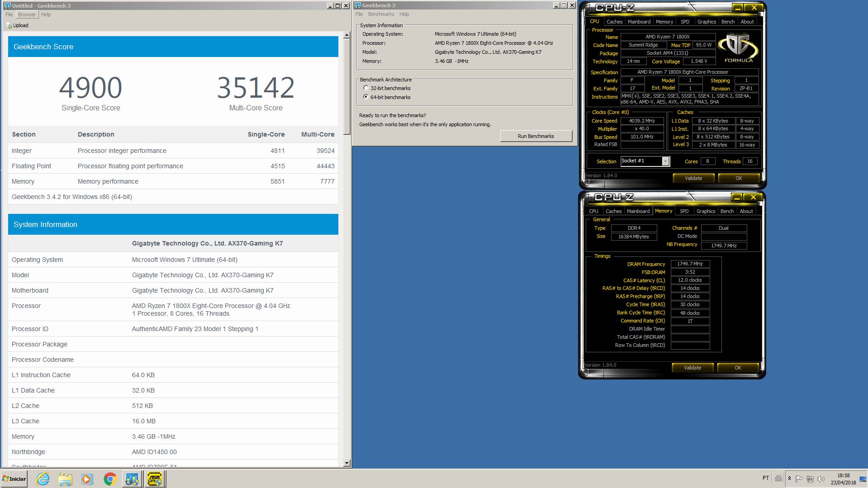
Task: Open Internet Explorer from the taskbar
Action: click(x=43, y=479)
